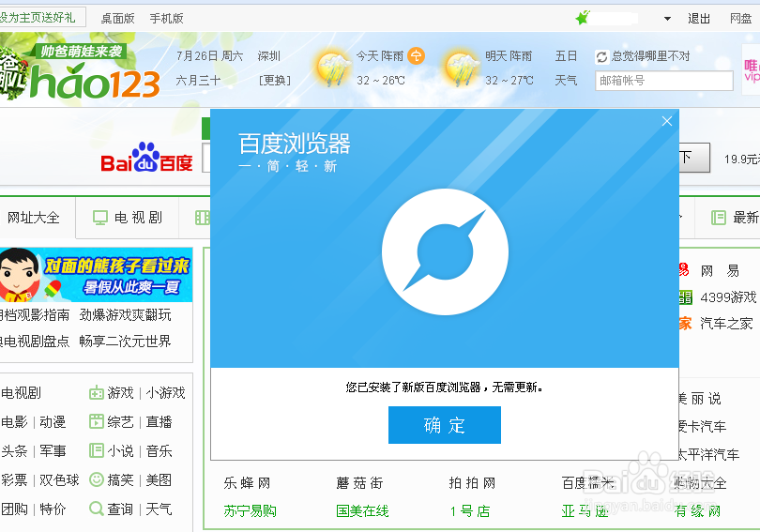Open the 音乐 link

pos(159,451)
